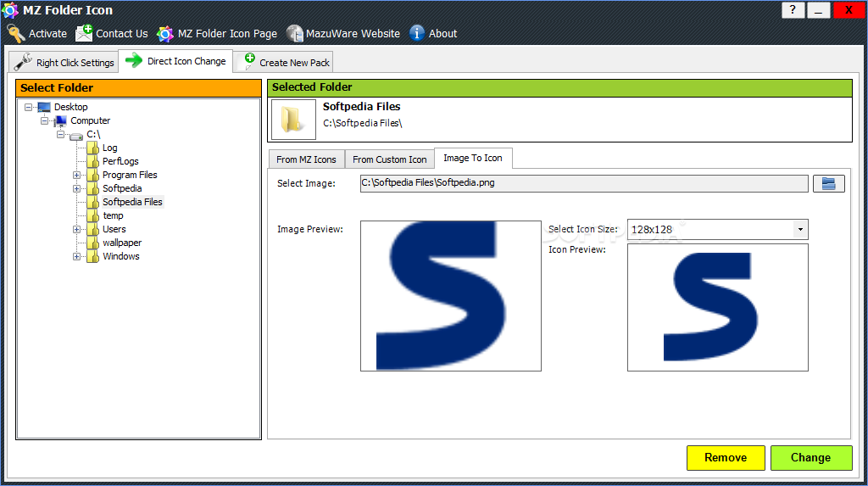Click the MZ Folder Icon Page flower icon
The width and height of the screenshot is (868, 486).
point(165,34)
